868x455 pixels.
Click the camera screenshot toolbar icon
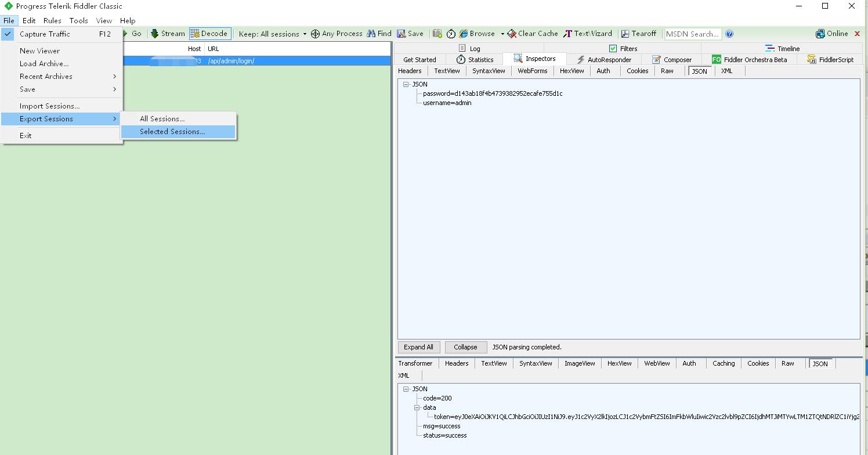(437, 34)
